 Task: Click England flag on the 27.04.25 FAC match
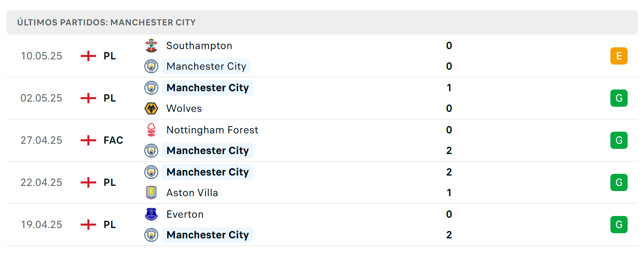[x=88, y=140]
